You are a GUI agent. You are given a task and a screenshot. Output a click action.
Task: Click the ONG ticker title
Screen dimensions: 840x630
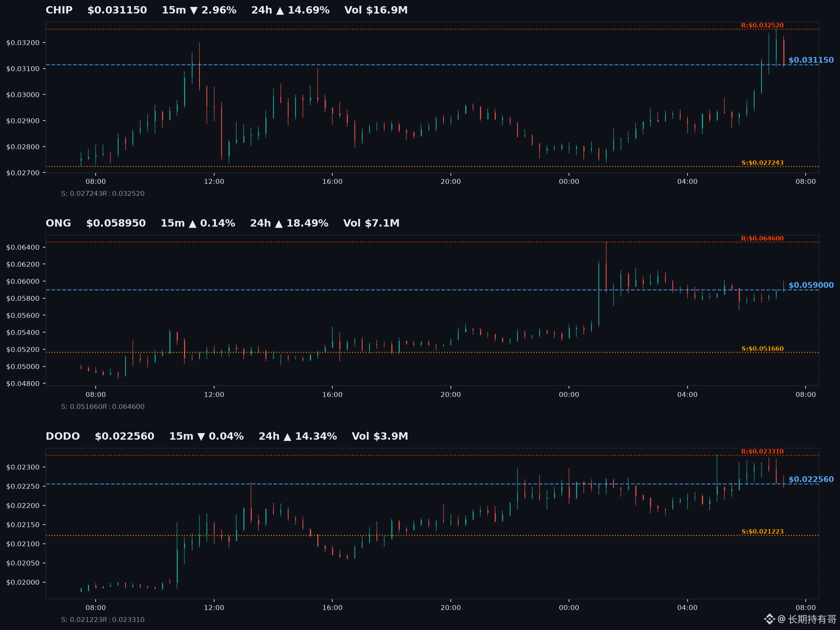(x=58, y=223)
